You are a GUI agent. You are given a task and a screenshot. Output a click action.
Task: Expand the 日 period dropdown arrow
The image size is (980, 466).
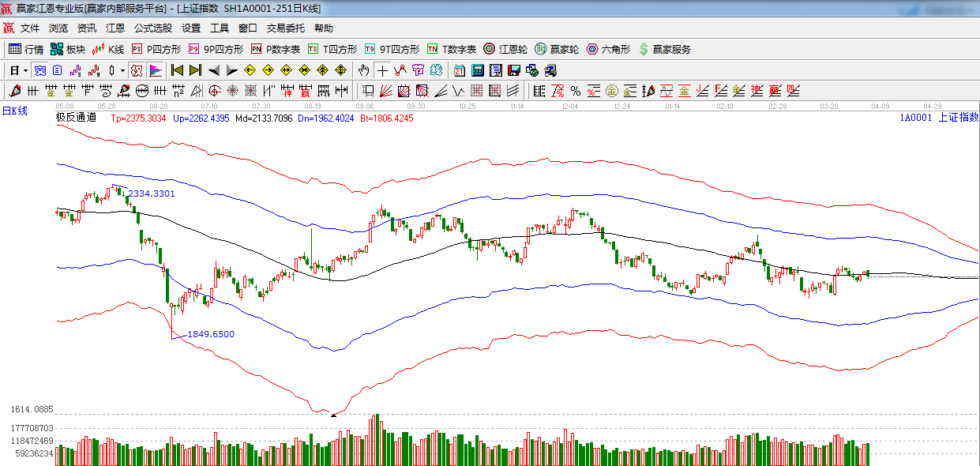pos(24,70)
